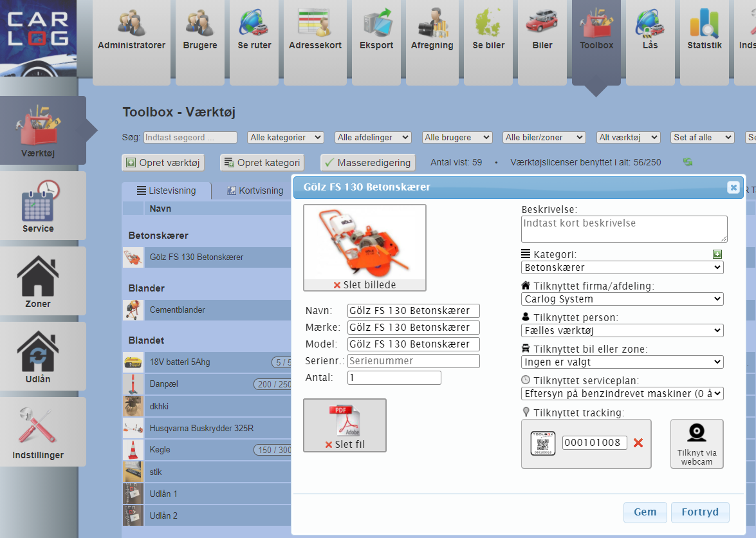Click the Gem button

(645, 512)
